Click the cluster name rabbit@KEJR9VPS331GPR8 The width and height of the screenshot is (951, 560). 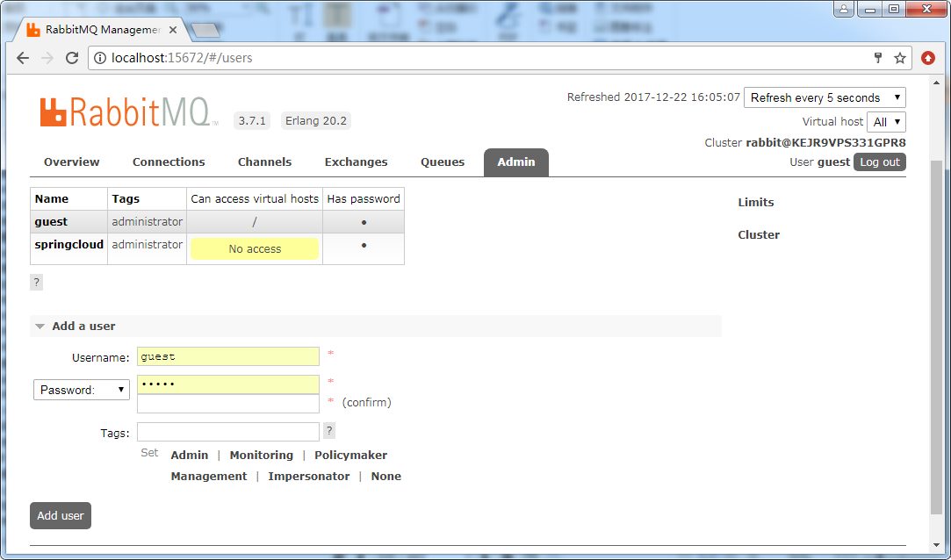tap(825, 143)
